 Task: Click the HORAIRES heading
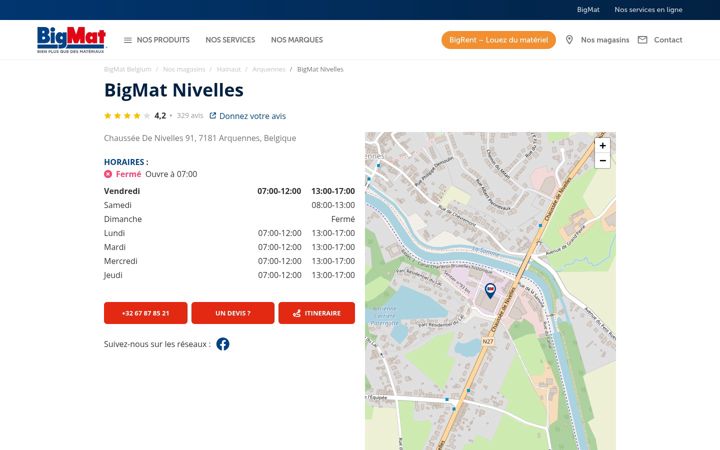(126, 162)
